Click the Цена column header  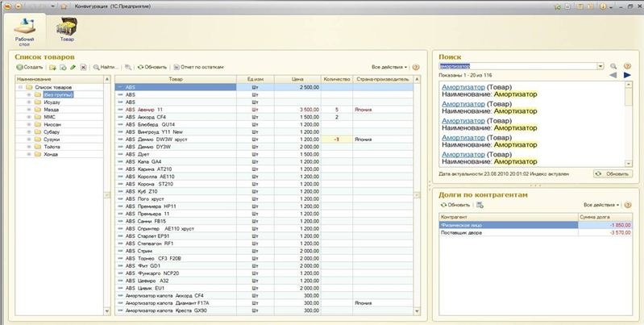point(297,79)
